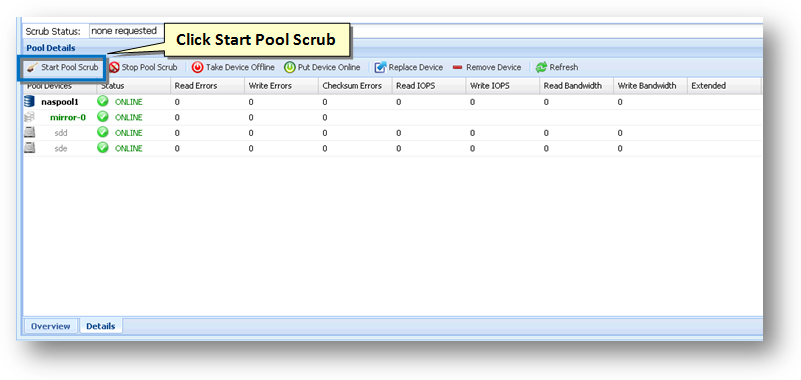Click the green check icon in mirror-0 row

tap(103, 116)
